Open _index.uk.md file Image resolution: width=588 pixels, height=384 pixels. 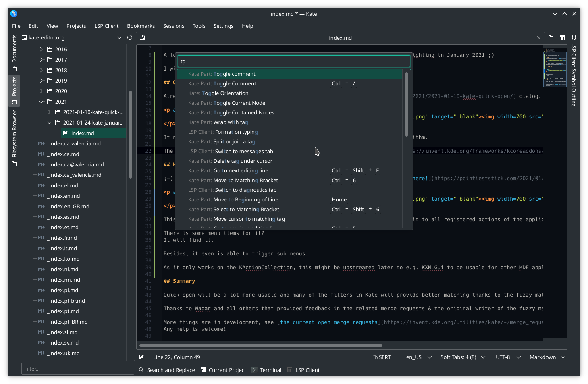[63, 353]
